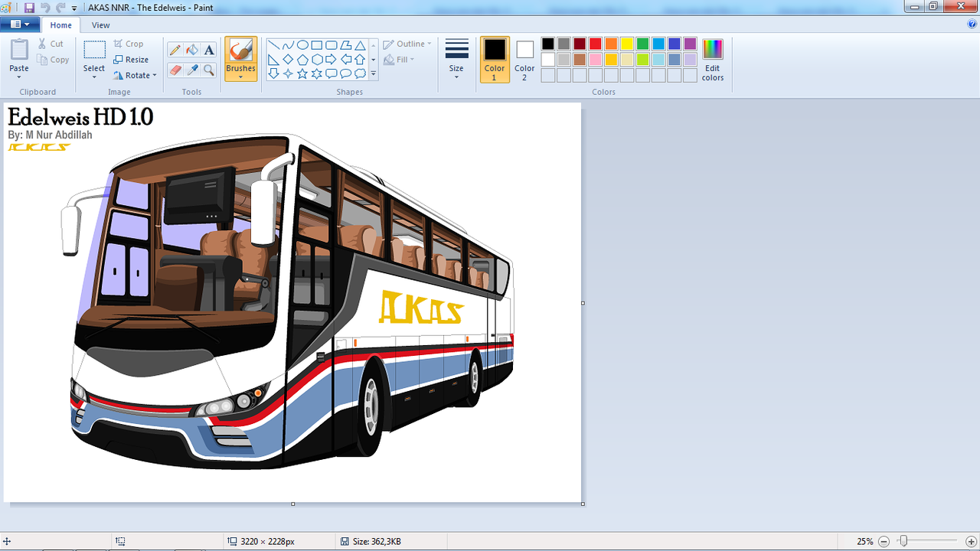The height and width of the screenshot is (551, 980).
Task: Expand the Shapes gallery more arrow
Action: point(374,74)
